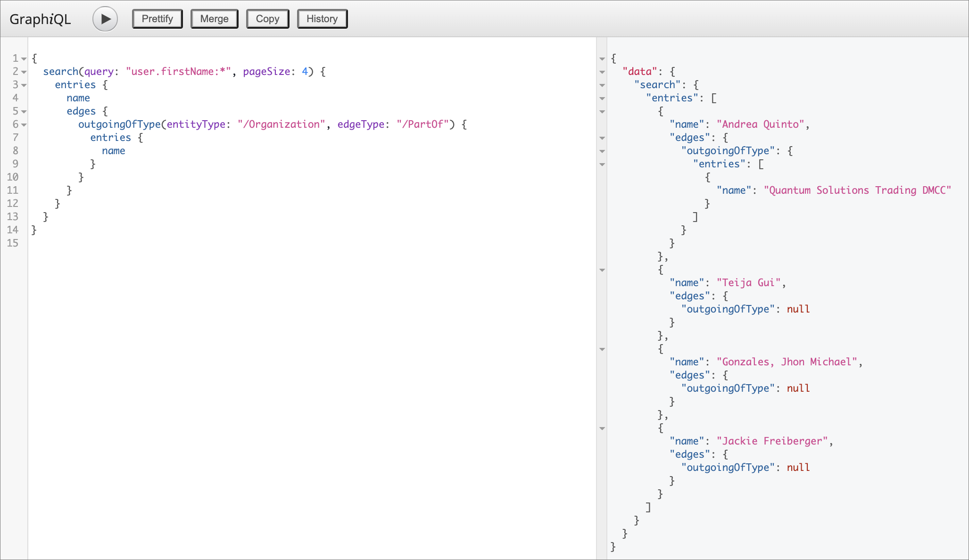Image resolution: width=969 pixels, height=560 pixels.
Task: Fold the Teija Gui result entry
Action: (602, 270)
